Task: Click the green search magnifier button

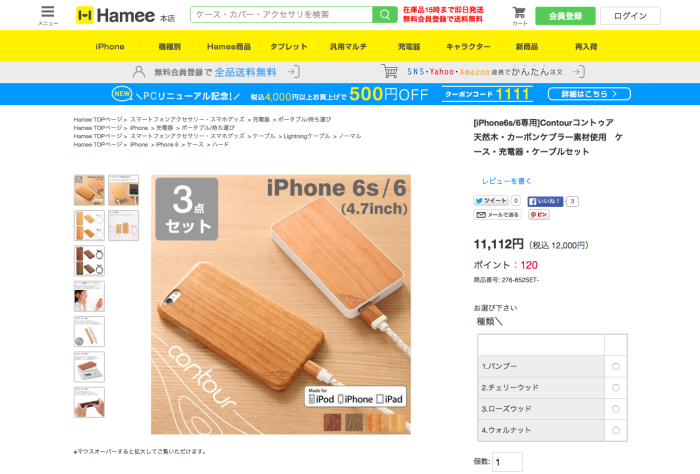Action: (x=384, y=15)
